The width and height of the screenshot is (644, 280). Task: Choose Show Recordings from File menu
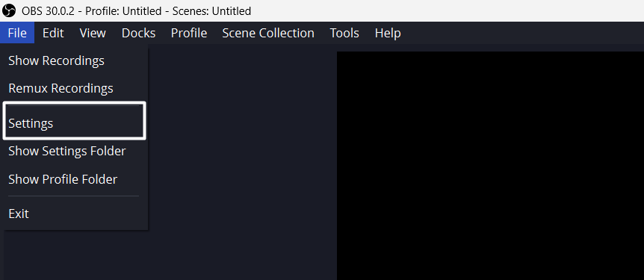click(x=75, y=60)
